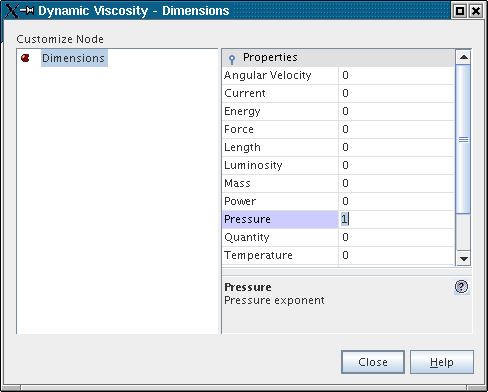Click the red Dimensions node icon
488x392 pixels.
coord(25,58)
